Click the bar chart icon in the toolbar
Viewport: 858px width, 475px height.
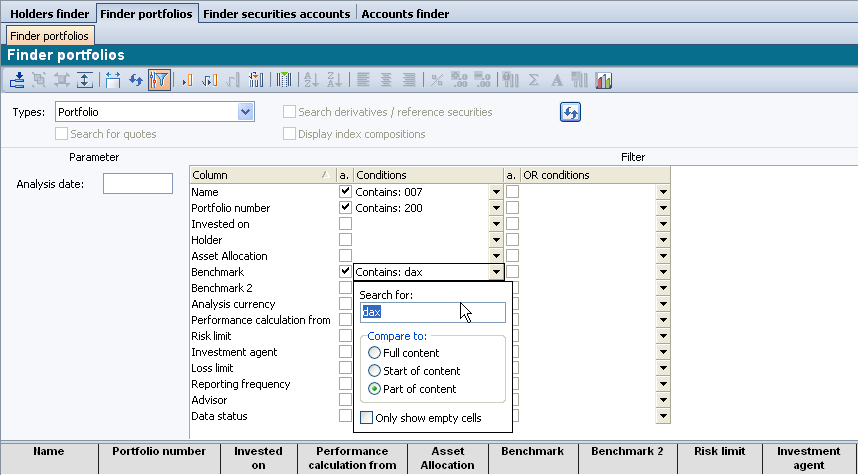tap(604, 80)
